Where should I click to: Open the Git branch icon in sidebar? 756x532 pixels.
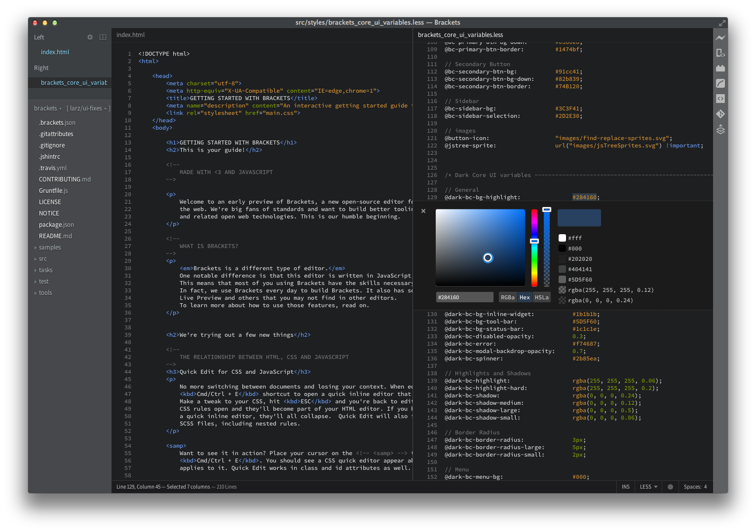tap(720, 113)
